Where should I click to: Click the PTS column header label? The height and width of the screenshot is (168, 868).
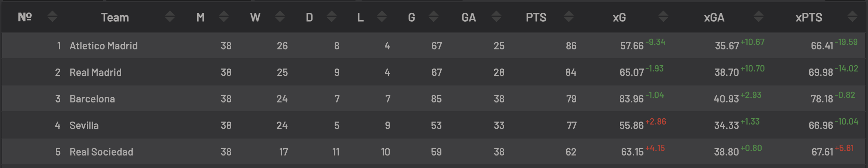tap(536, 17)
